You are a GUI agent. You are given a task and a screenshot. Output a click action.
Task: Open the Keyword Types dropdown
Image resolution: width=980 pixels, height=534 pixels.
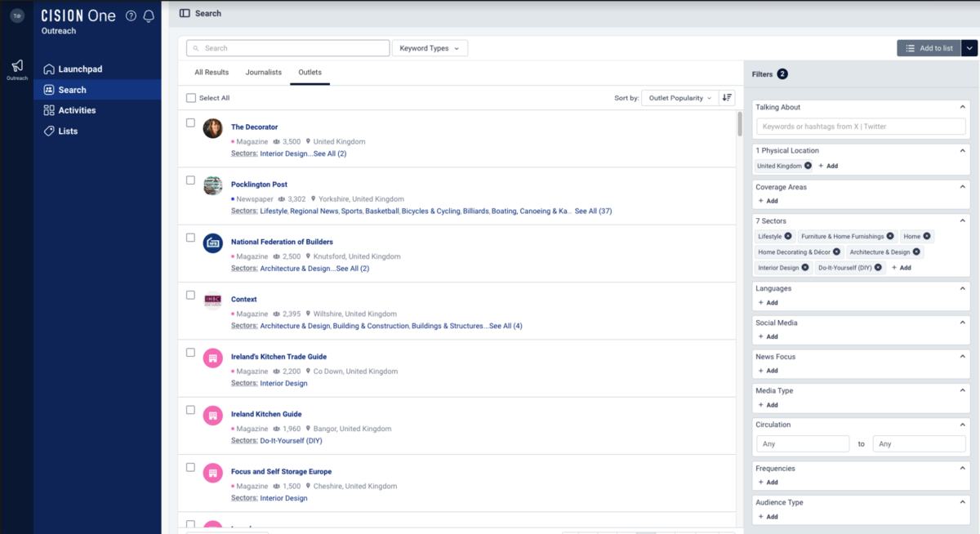pos(430,48)
